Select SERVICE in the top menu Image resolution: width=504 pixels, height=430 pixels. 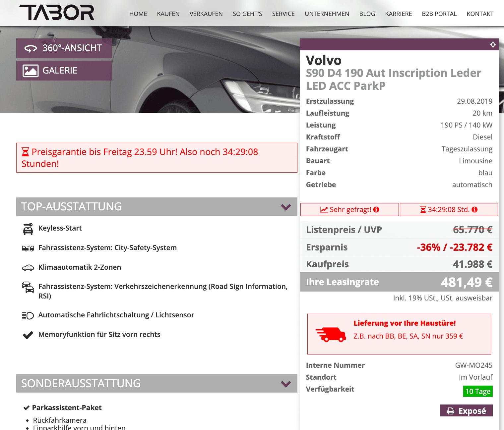pyautogui.click(x=283, y=14)
